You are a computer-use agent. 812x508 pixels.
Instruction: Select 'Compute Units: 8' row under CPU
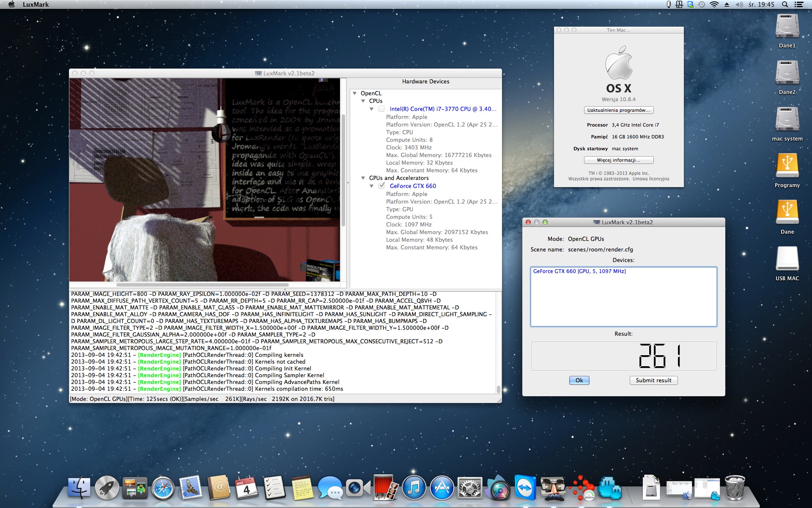click(x=409, y=140)
